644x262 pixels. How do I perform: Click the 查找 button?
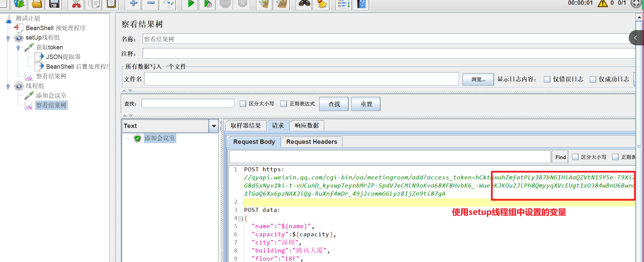334,104
